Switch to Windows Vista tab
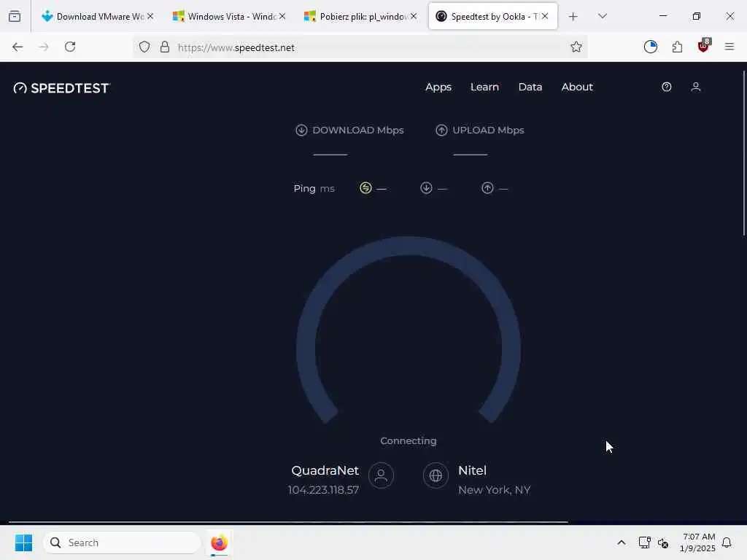This screenshot has width=747, height=560. pos(228,16)
